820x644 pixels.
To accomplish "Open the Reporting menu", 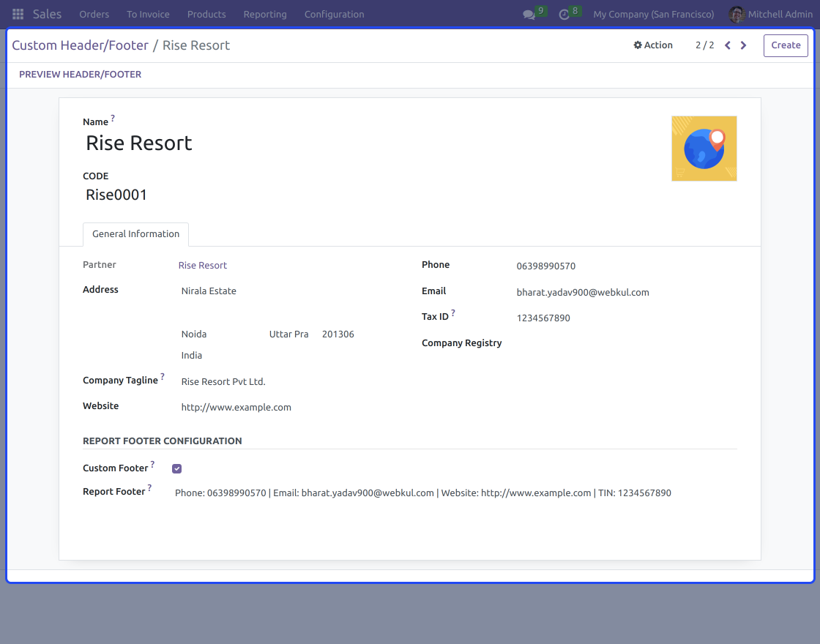I will [265, 14].
